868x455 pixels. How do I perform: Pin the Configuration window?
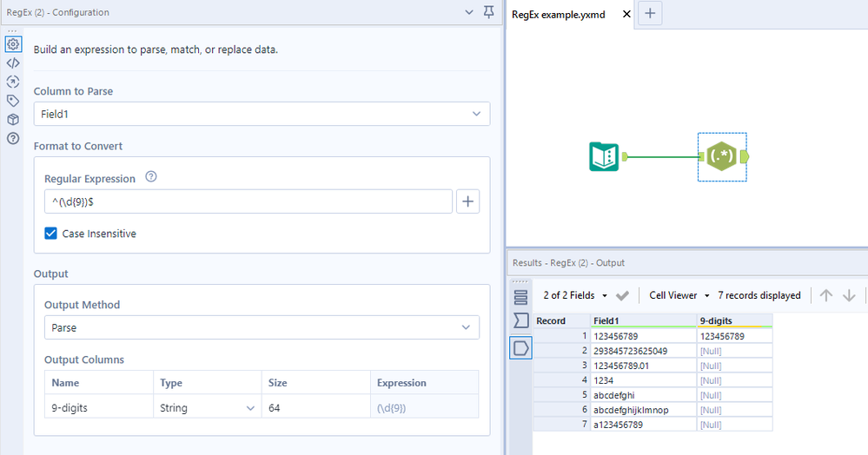pyautogui.click(x=489, y=12)
